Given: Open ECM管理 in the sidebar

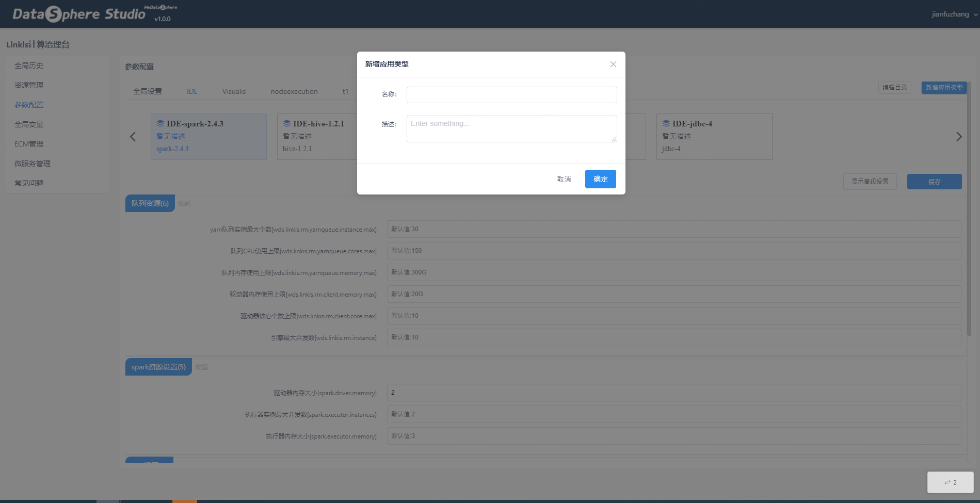Looking at the screenshot, I should click(29, 144).
